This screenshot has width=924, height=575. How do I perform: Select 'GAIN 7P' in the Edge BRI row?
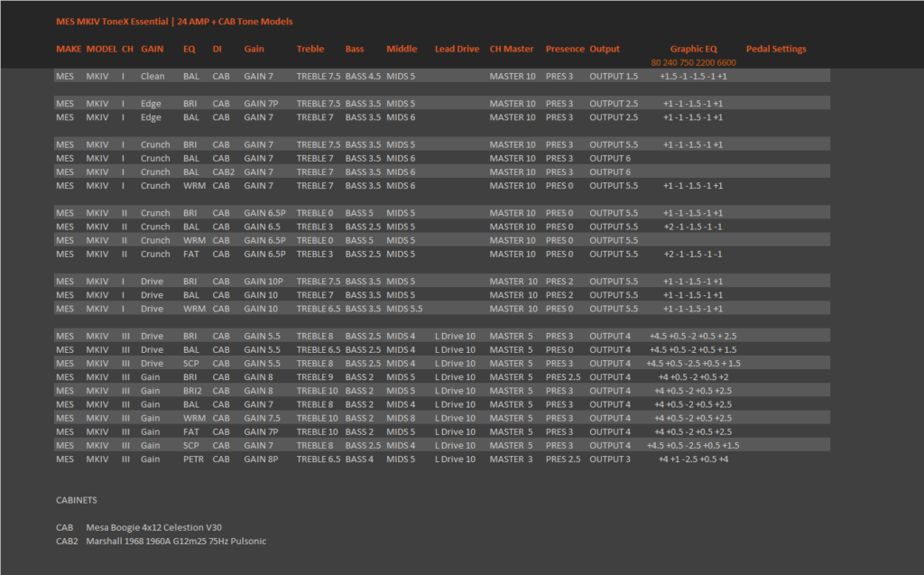pyautogui.click(x=261, y=103)
